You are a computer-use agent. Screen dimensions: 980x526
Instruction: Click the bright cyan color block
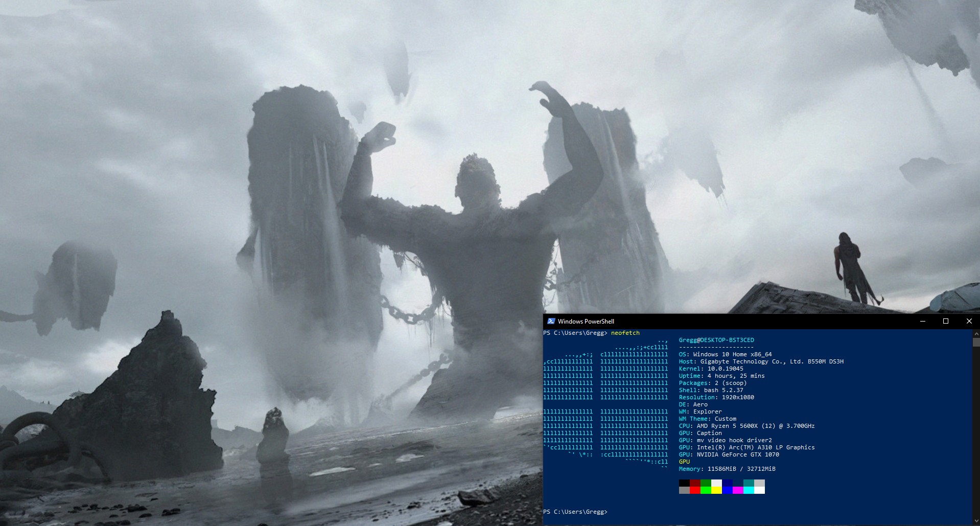pyautogui.click(x=749, y=490)
